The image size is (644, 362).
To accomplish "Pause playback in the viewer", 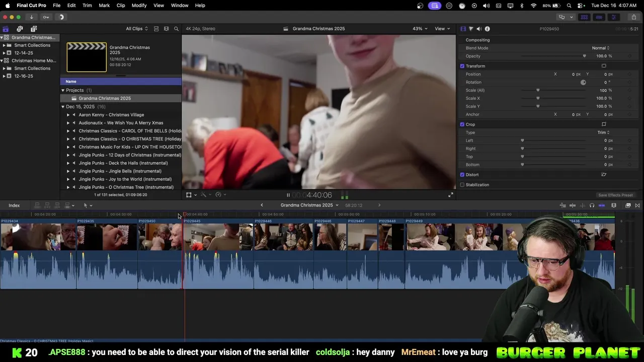I will click(288, 195).
